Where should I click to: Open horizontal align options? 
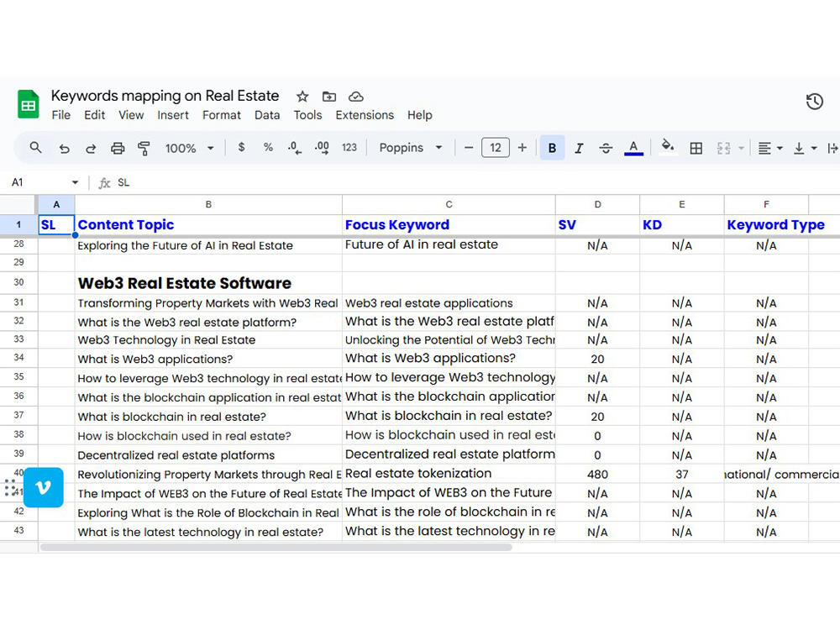[770, 149]
